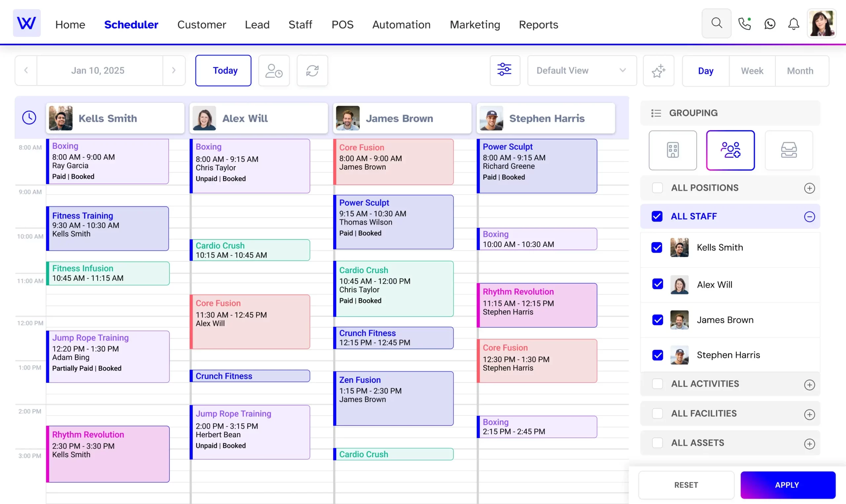The height and width of the screenshot is (504, 846).
Task: Expand ALL FACILITIES section
Action: tap(810, 414)
